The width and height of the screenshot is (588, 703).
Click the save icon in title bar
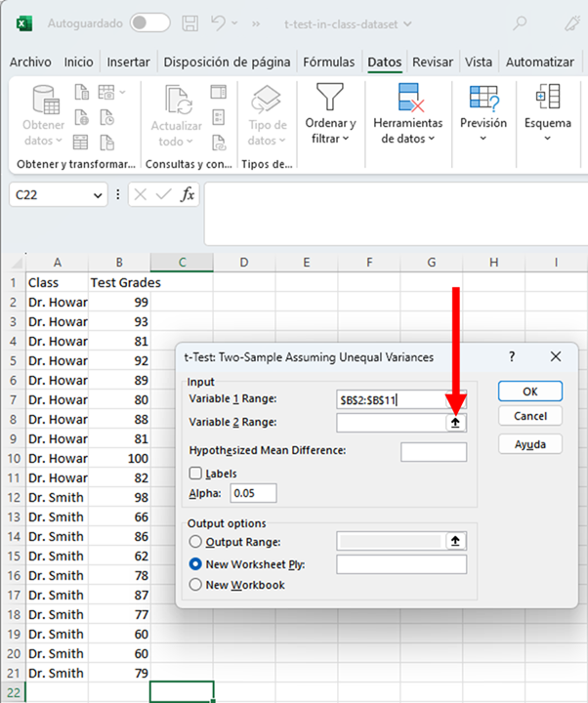pyautogui.click(x=191, y=22)
